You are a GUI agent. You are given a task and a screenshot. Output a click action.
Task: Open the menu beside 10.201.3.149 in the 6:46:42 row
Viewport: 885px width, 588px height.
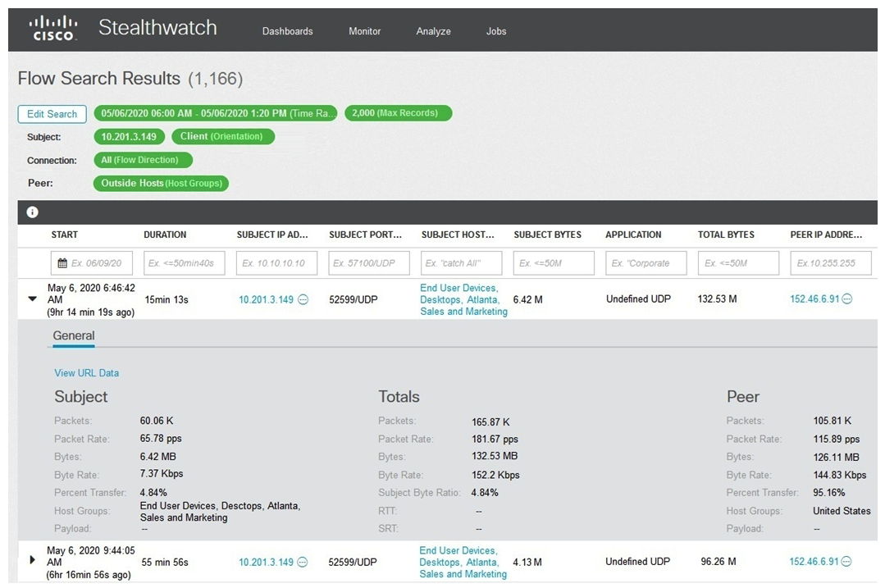(x=303, y=299)
